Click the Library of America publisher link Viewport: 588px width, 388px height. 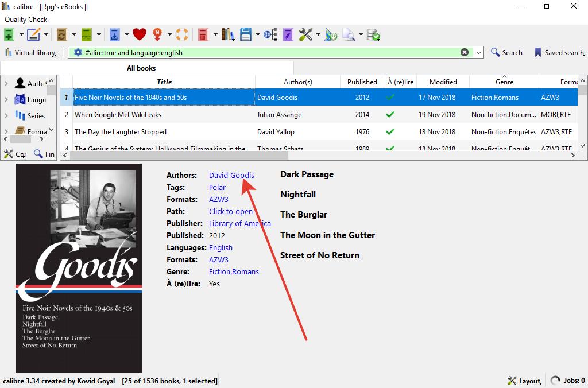pyautogui.click(x=239, y=223)
